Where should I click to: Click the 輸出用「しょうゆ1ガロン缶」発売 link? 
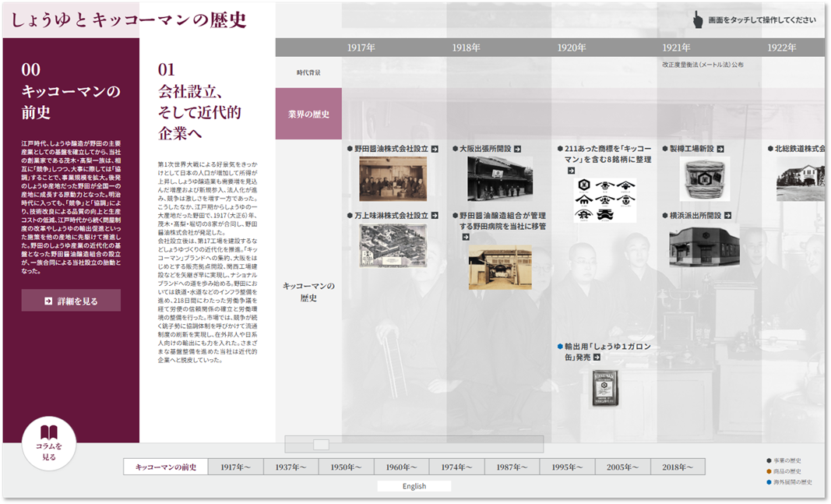(x=607, y=352)
